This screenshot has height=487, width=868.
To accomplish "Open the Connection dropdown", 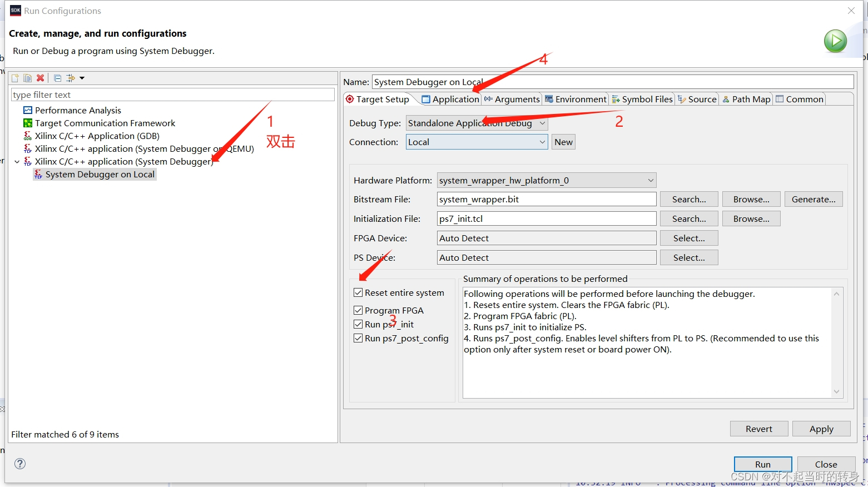I will tap(477, 142).
